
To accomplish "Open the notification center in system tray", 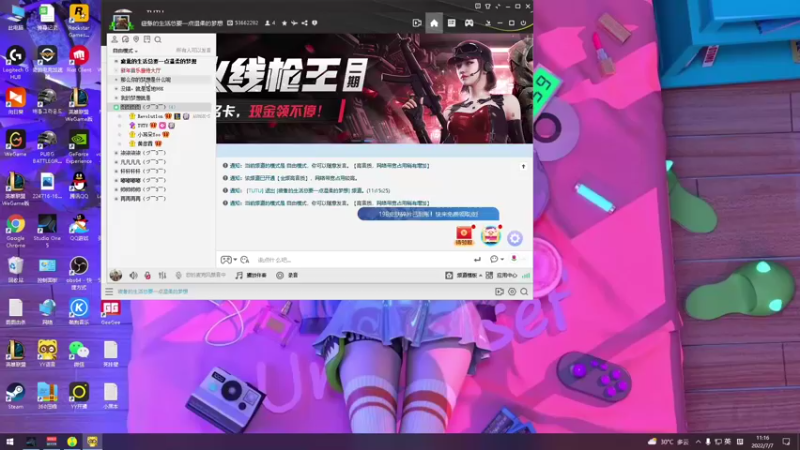I will pyautogui.click(x=786, y=442).
